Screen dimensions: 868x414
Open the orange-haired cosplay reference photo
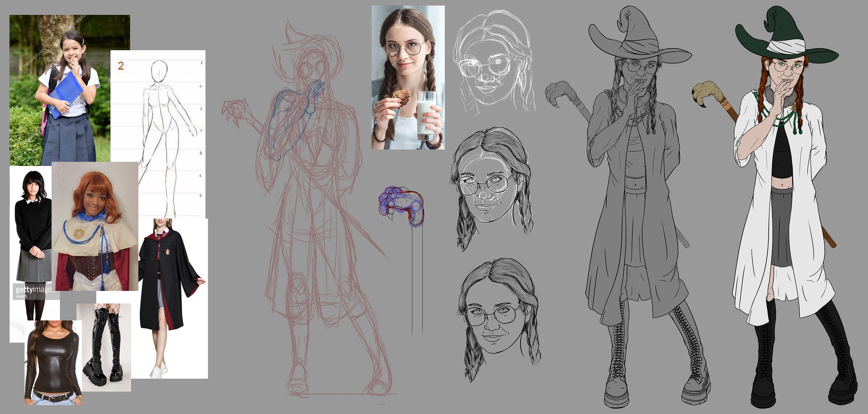(x=95, y=226)
